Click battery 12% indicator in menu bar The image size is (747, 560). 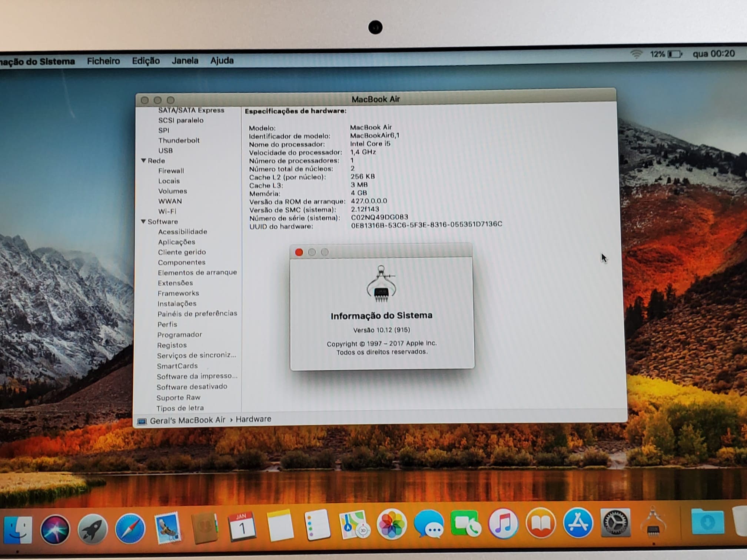[666, 54]
